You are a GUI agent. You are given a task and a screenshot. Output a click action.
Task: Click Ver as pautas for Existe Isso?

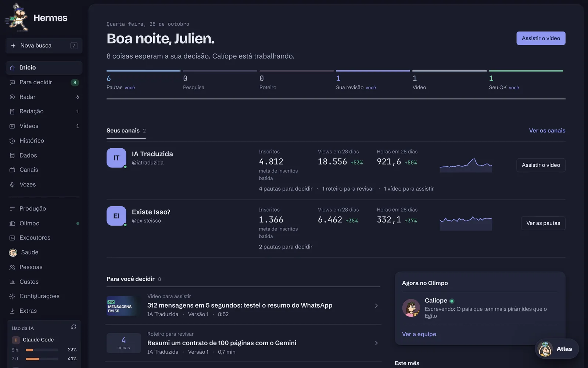[543, 223]
